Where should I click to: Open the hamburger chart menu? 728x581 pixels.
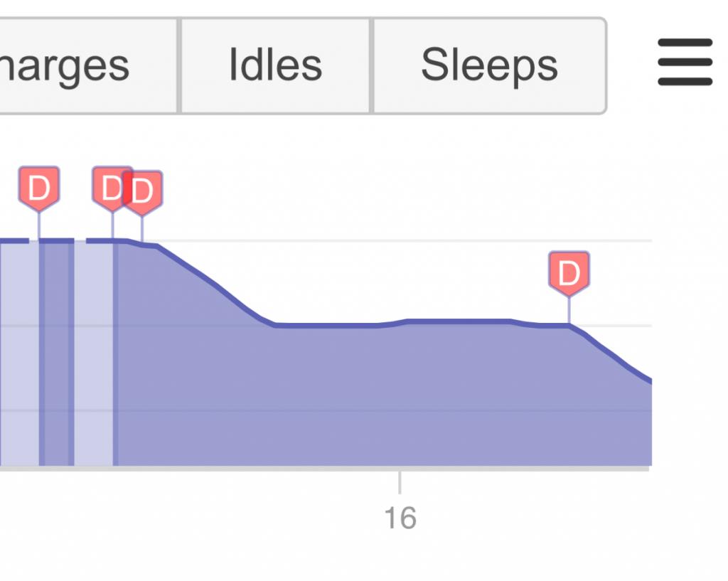(685, 63)
